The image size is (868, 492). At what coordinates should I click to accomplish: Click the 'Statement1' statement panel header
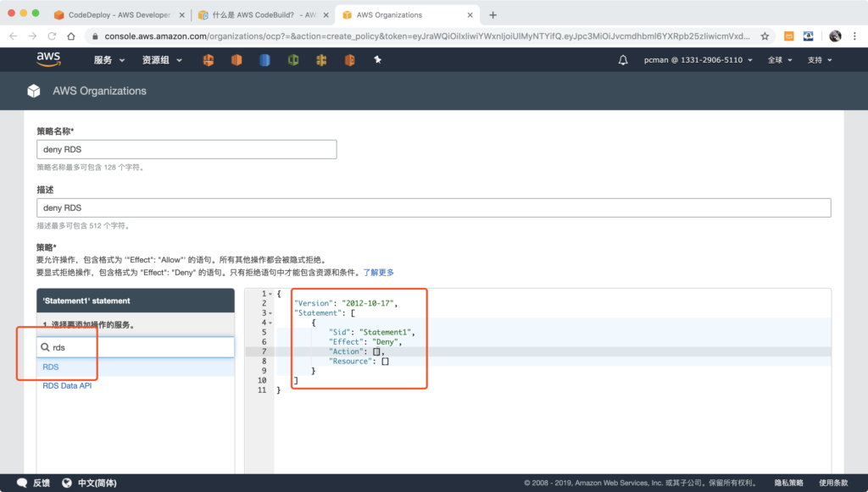[136, 301]
